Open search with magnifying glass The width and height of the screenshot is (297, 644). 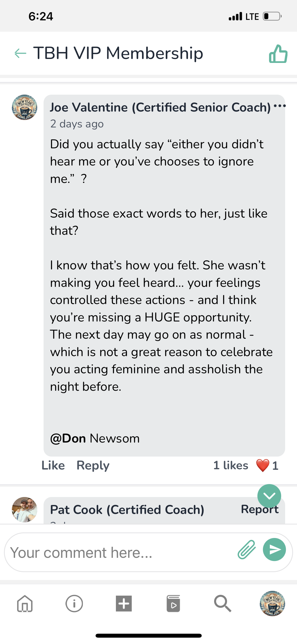coord(223,604)
